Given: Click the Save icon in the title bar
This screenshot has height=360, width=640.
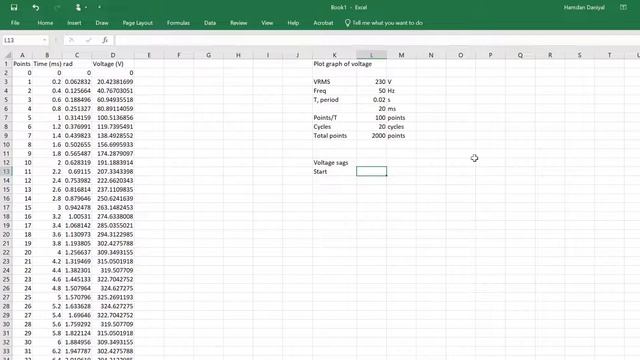Looking at the screenshot, I should [14, 7].
